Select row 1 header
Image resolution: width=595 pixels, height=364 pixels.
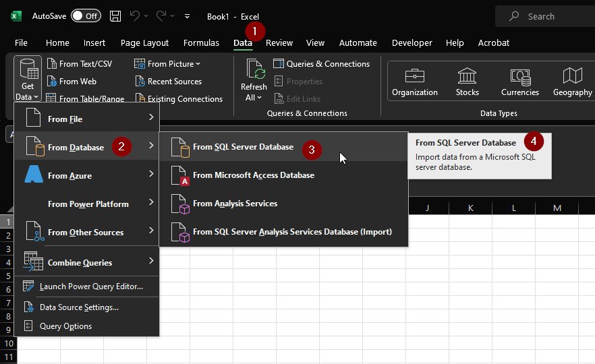pos(8,222)
